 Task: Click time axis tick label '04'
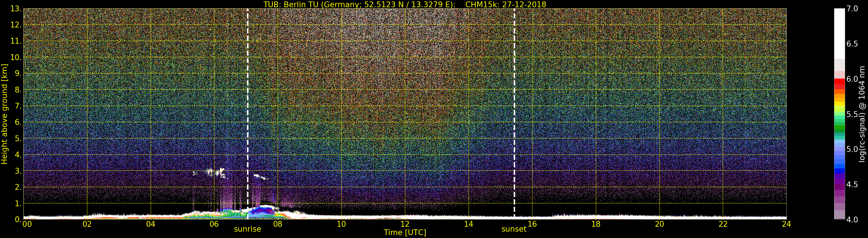point(151,224)
